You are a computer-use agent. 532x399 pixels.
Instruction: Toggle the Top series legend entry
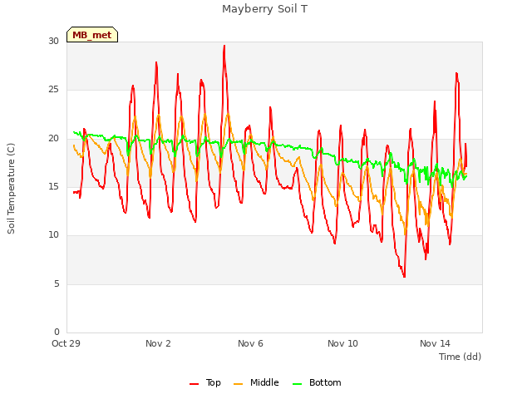click(205, 382)
